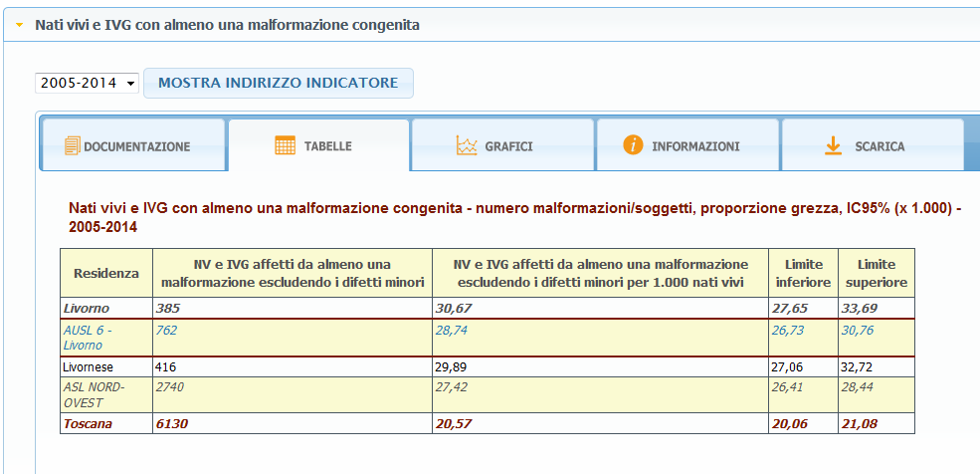Switch to the Documentazione tab label
The image size is (980, 474).
tap(136, 146)
